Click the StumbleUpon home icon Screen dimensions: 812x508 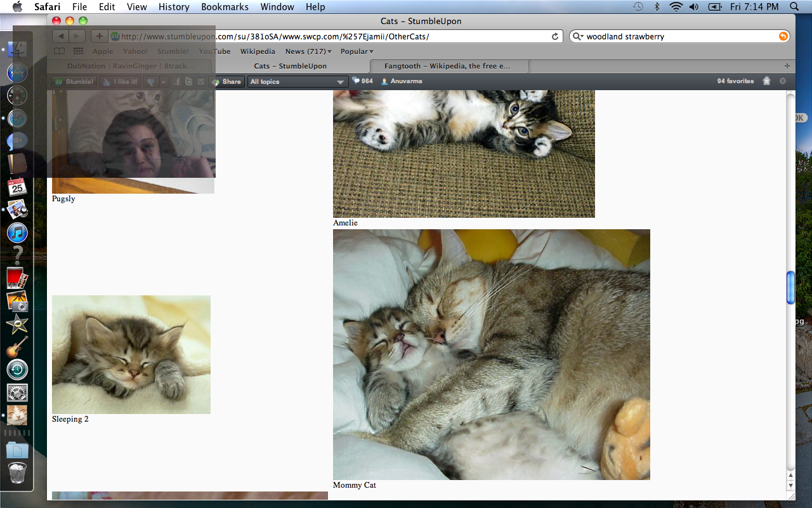766,81
